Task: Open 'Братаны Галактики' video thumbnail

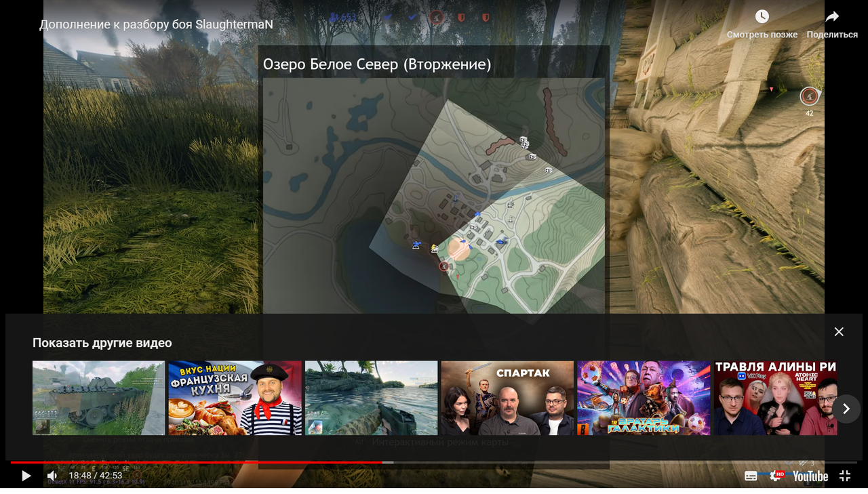Action: (x=644, y=398)
